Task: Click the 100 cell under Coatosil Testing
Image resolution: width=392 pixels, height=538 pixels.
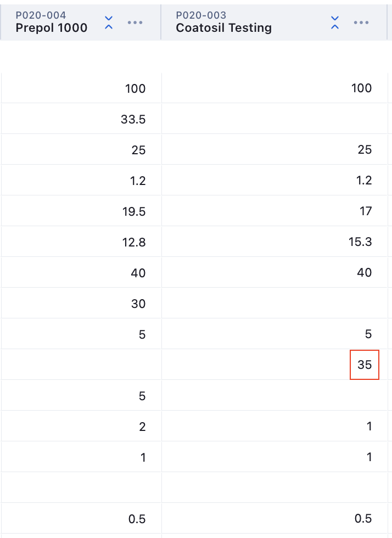Action: (361, 88)
